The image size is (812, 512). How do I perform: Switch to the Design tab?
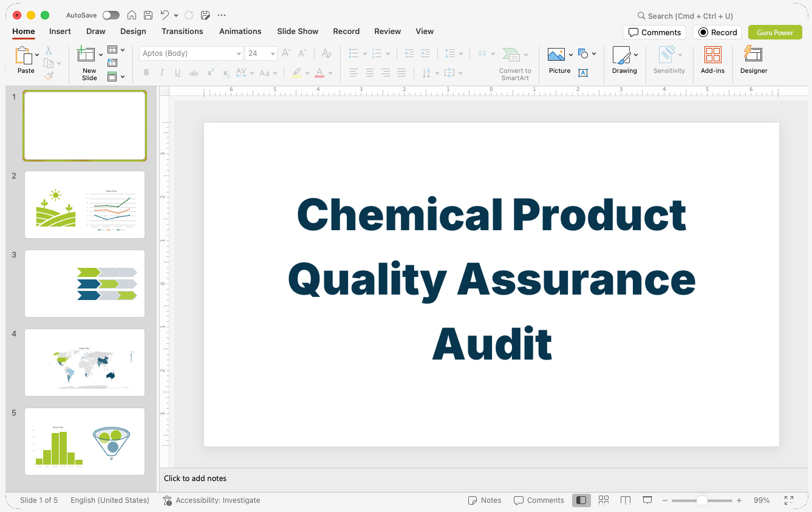[x=133, y=31]
